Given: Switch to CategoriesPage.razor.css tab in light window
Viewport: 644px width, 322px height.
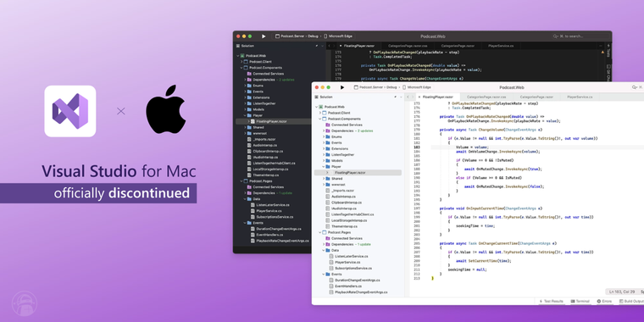Looking at the screenshot, I should pos(486,97).
